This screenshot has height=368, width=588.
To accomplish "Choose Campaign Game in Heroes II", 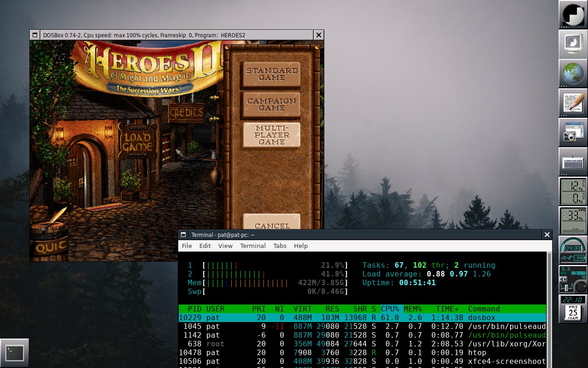I will pyautogui.click(x=271, y=104).
